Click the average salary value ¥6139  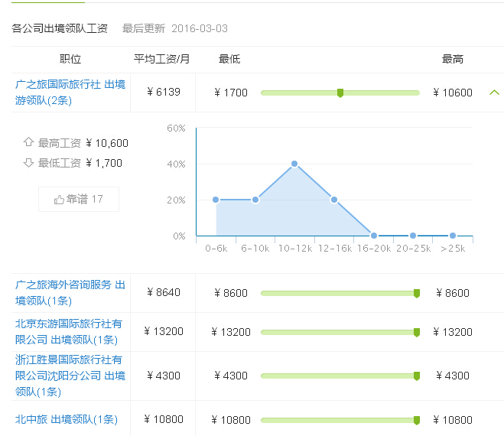coord(164,92)
